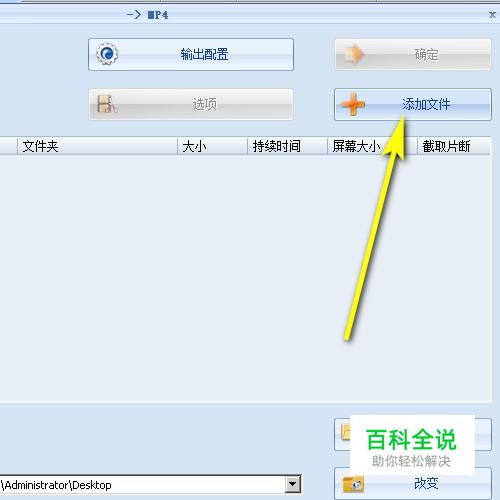This screenshot has width=500, height=500.
Task: Click the gear icon on 输出配置
Action: coord(107,54)
